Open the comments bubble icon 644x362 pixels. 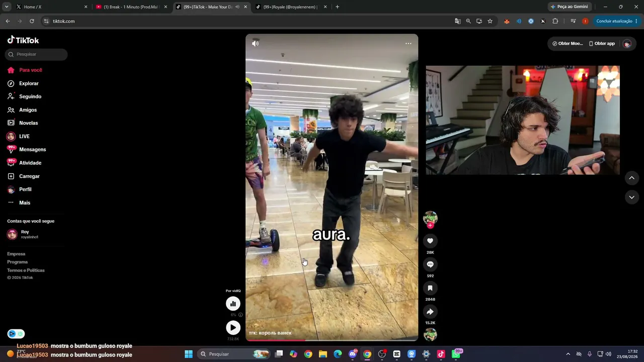430,264
